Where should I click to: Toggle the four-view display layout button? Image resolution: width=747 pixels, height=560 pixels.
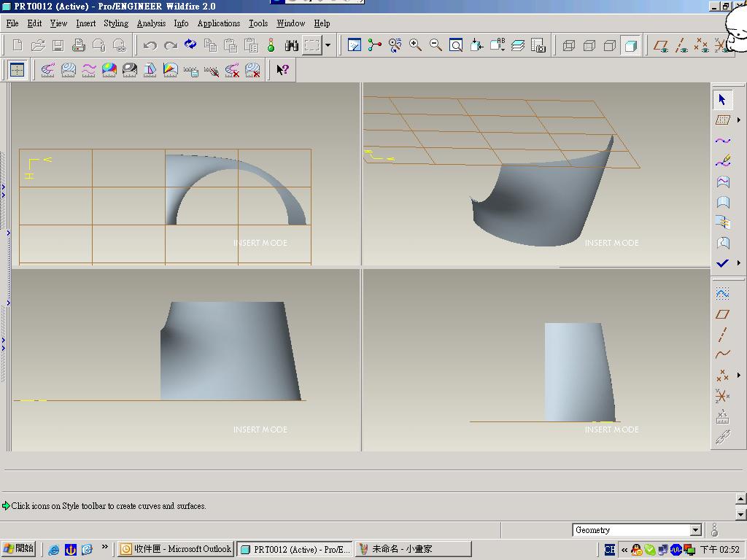[x=17, y=70]
